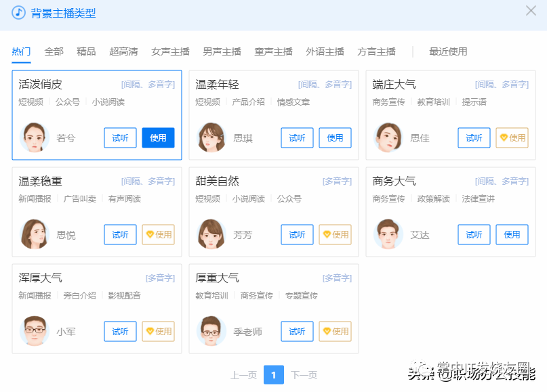
Task: Switch to the 全部 tab
Action: (54, 51)
